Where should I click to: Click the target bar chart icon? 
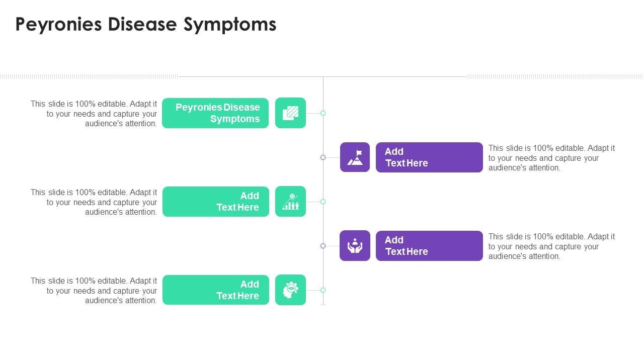(x=290, y=202)
